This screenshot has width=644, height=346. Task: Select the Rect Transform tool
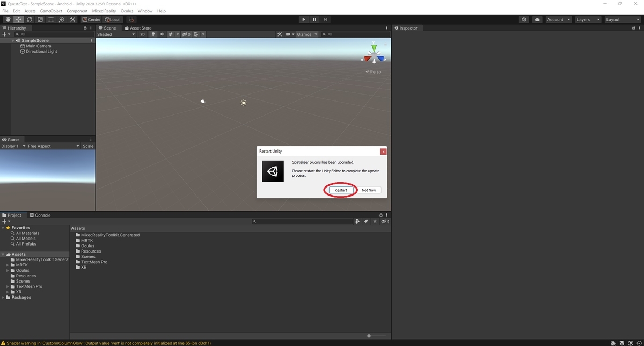(50, 19)
